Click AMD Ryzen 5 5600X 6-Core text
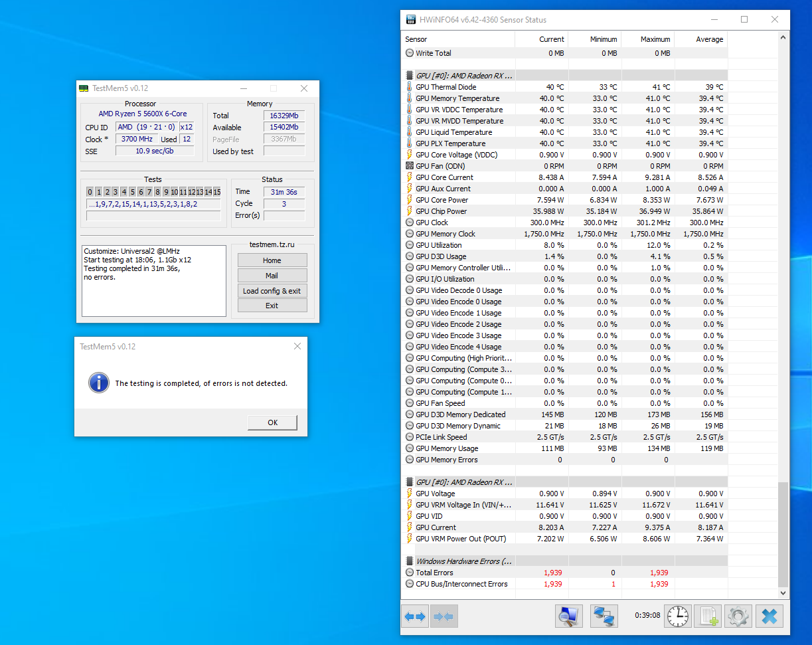812x645 pixels. point(143,114)
